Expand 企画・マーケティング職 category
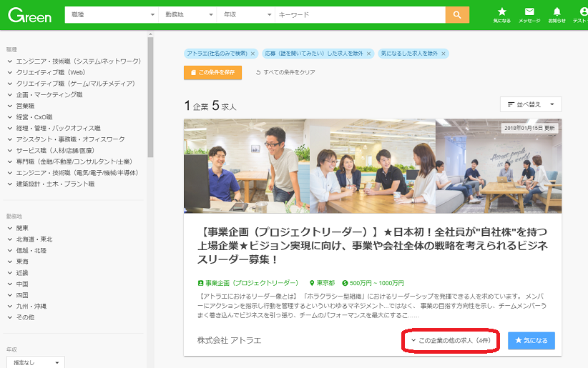588x368 pixels. (45, 95)
